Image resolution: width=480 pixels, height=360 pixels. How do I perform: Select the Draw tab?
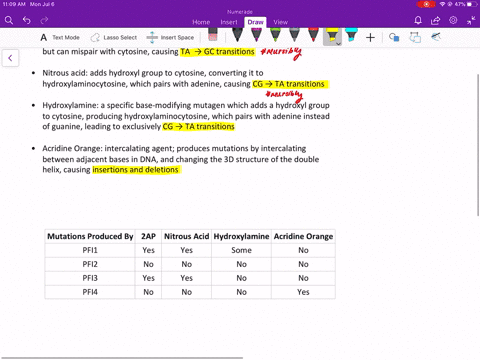[x=255, y=22]
